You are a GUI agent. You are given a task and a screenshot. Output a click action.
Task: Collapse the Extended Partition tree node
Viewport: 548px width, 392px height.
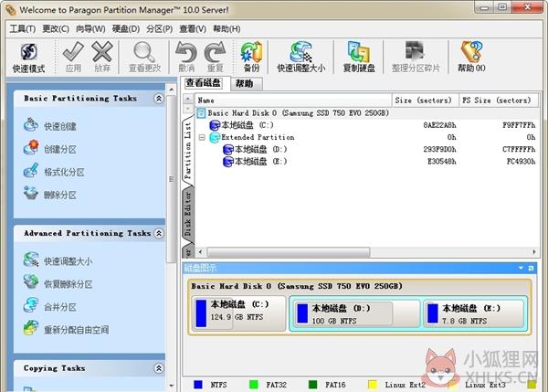click(x=202, y=137)
